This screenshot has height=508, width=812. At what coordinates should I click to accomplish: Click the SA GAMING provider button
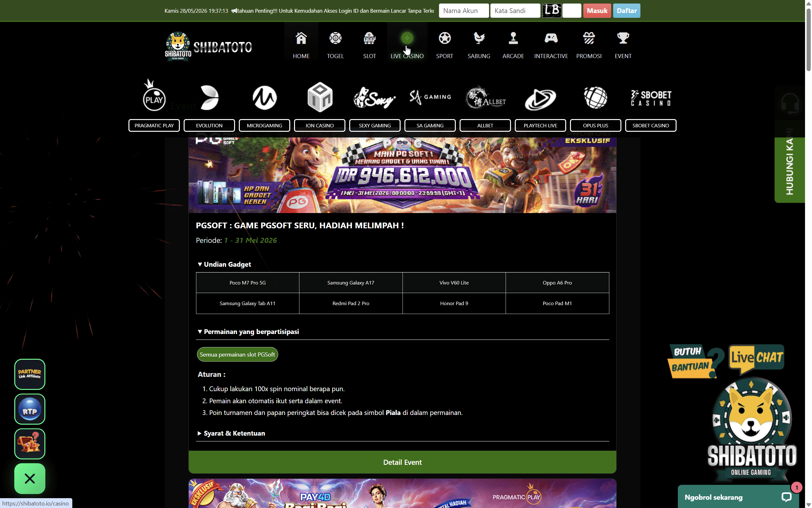coord(430,125)
